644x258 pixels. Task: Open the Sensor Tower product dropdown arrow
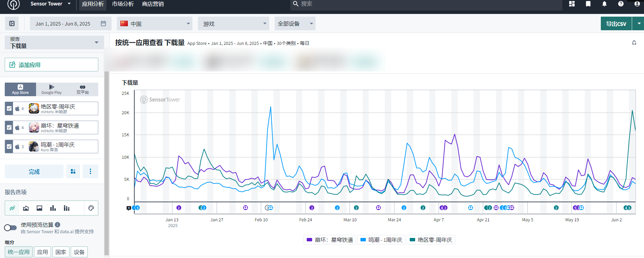point(69,4)
